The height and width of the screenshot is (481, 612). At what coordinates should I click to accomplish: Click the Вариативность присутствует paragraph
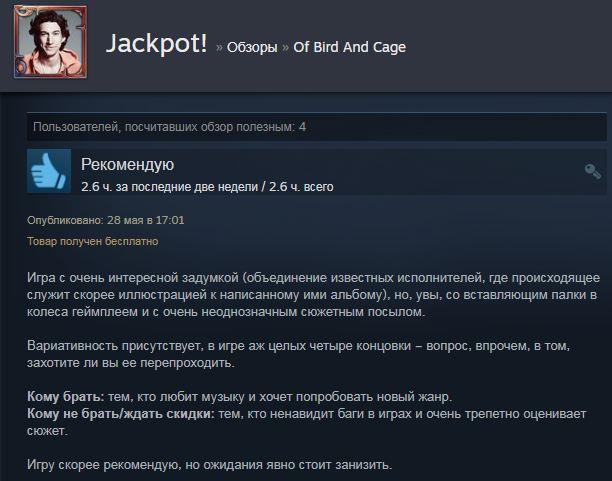(x=299, y=354)
